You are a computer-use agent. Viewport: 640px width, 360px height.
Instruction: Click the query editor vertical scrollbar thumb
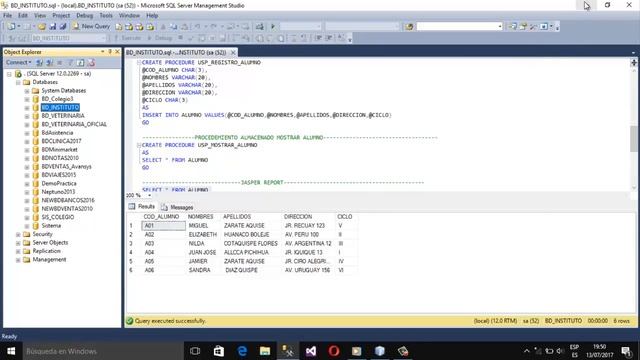click(633, 138)
